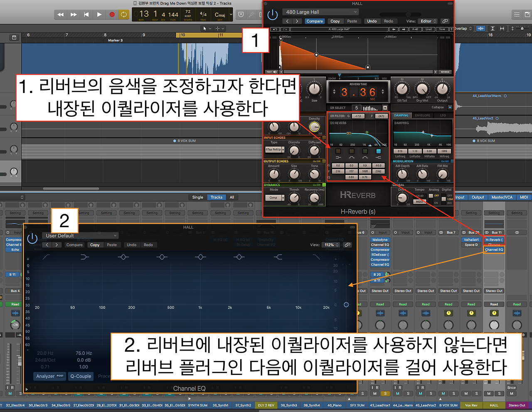
Task: Go to next H-Reverb preset
Action: (297, 21)
